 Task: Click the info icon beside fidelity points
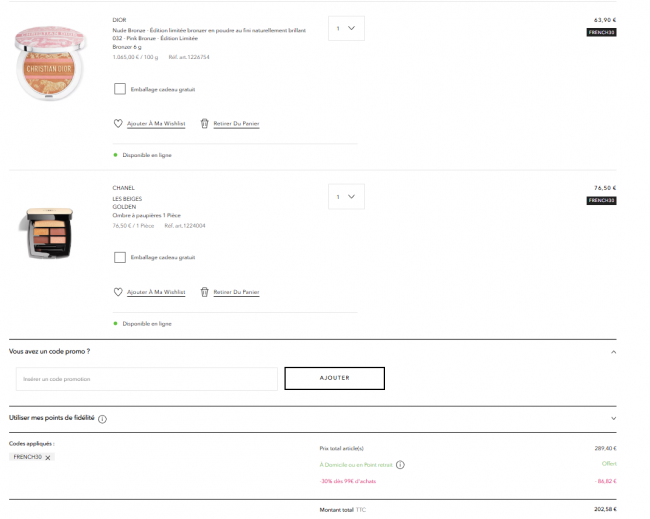(102, 419)
